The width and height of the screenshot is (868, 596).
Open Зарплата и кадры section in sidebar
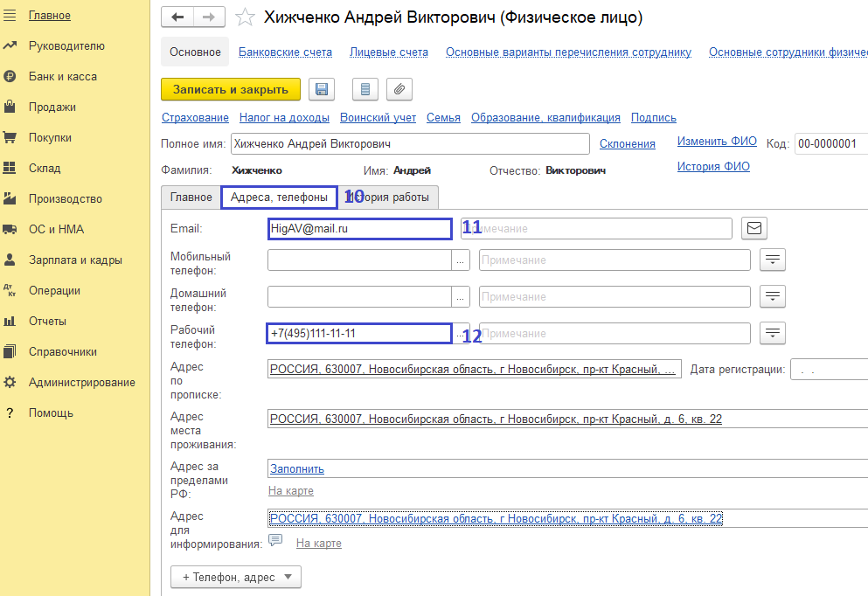pos(74,260)
